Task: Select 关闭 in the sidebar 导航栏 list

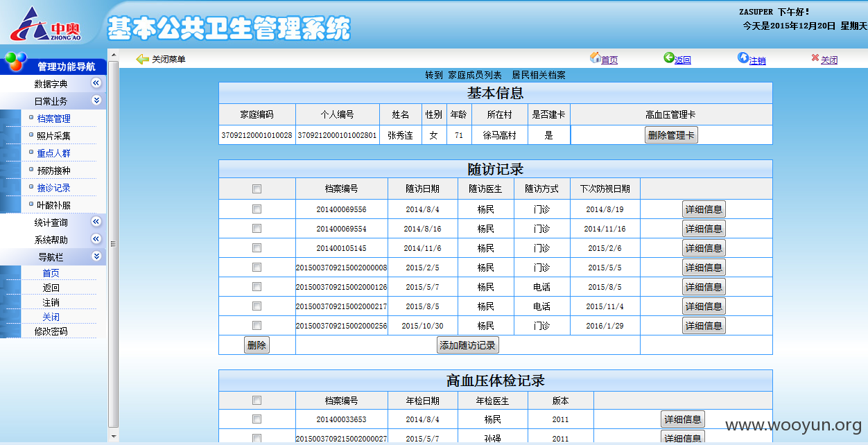Action: tap(51, 317)
